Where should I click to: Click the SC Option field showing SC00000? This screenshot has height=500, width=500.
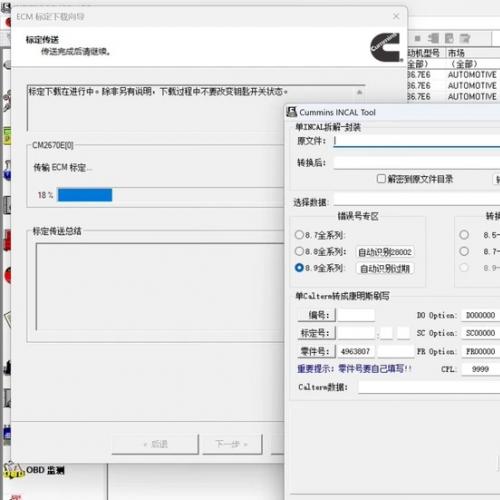tap(481, 333)
